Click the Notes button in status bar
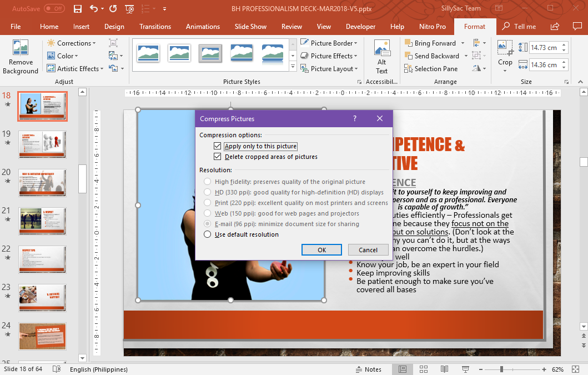Screen dimensions: 588x375 click(368, 369)
